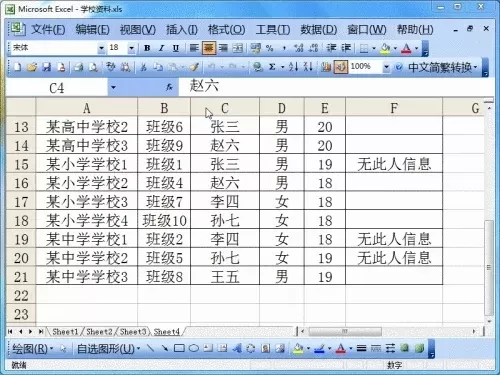Expand the Name Box dropdown arrow
This screenshot has height=375, width=500.
tap(113, 88)
